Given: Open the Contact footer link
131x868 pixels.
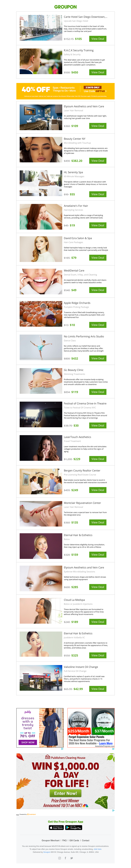Looking at the screenshot, I should click(x=86, y=840).
